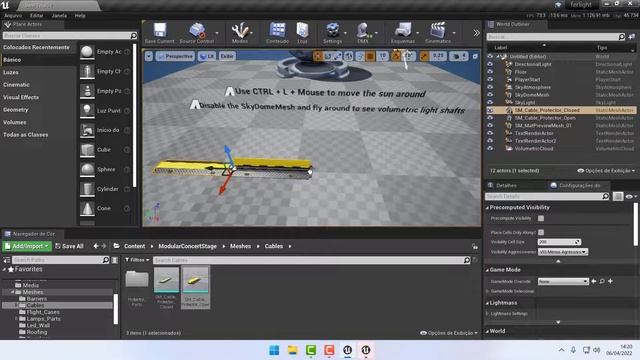Open the Help menu
This screenshot has height=360, width=640.
coord(80,16)
